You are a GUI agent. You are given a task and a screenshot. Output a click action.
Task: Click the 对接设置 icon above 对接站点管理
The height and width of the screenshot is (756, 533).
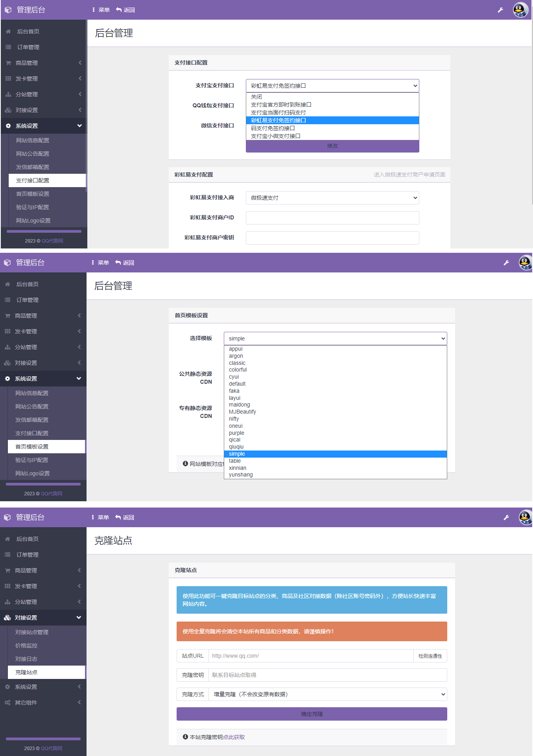pyautogui.click(x=7, y=618)
